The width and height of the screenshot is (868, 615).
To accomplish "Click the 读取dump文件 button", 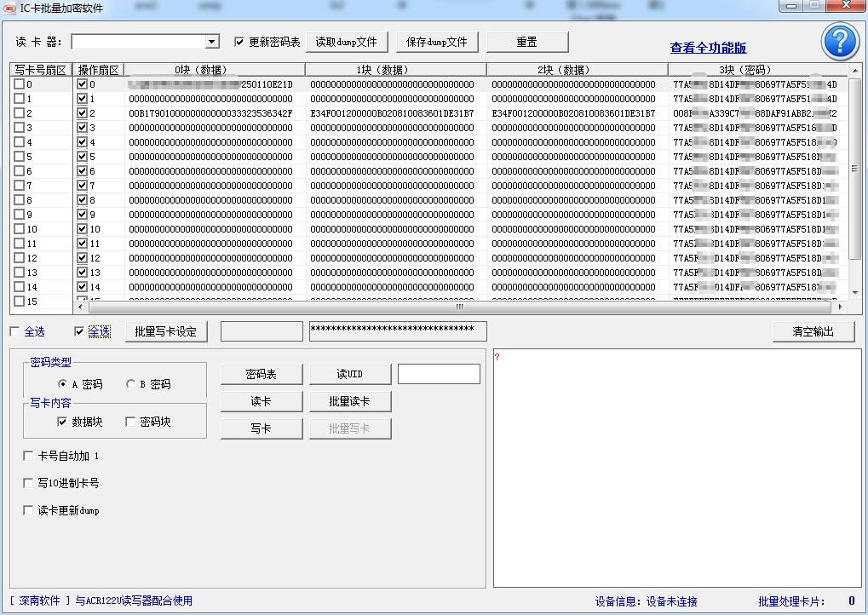I will (x=346, y=42).
